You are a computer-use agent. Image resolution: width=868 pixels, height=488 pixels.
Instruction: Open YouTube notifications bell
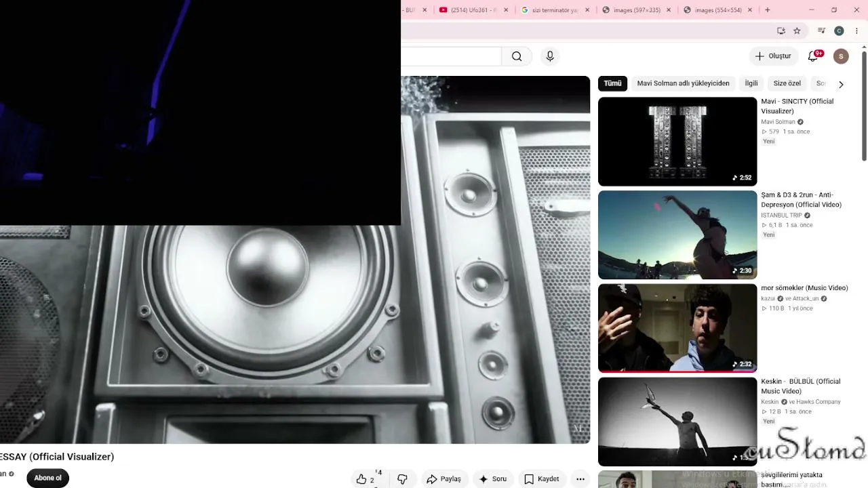pos(813,56)
